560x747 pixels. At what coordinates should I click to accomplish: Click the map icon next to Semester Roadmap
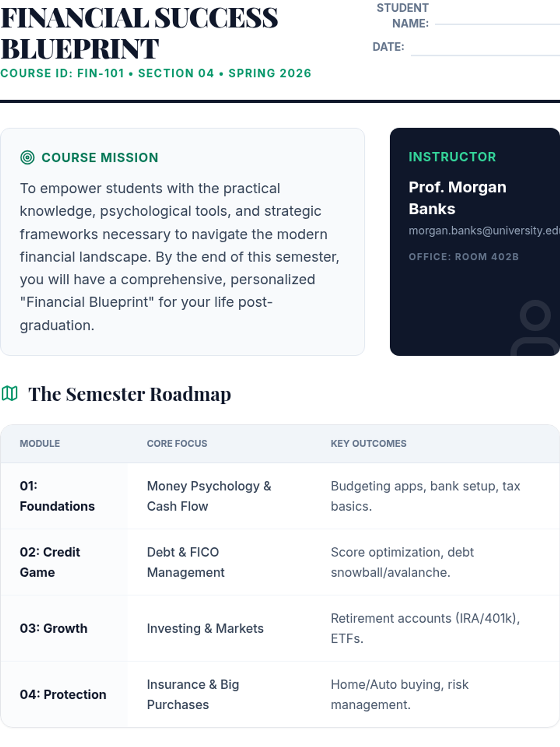coord(9,394)
